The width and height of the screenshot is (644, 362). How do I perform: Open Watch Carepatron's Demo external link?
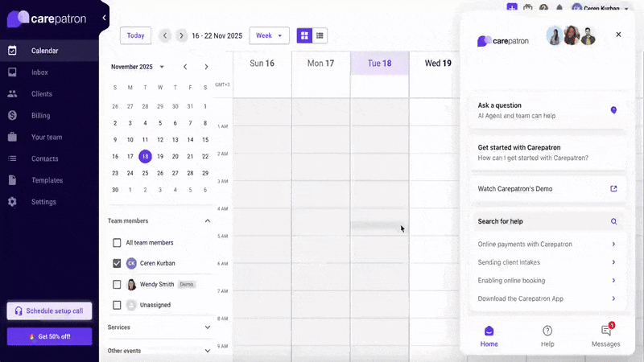coord(613,189)
